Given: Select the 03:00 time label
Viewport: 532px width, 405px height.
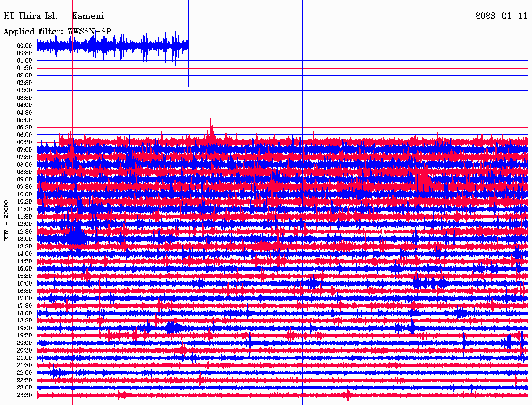Looking at the screenshot, I should pos(24,90).
